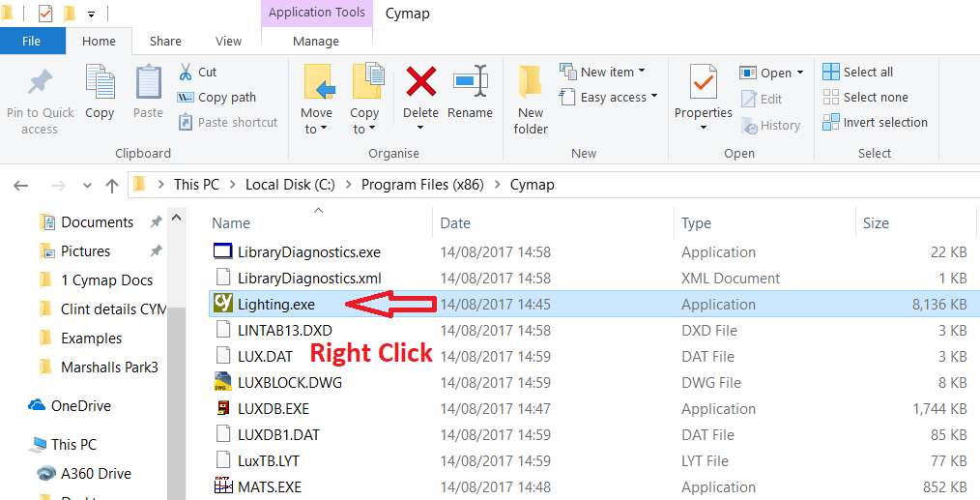The width and height of the screenshot is (980, 500).
Task: Click the Paste clipboard icon
Action: pyautogui.click(x=149, y=82)
